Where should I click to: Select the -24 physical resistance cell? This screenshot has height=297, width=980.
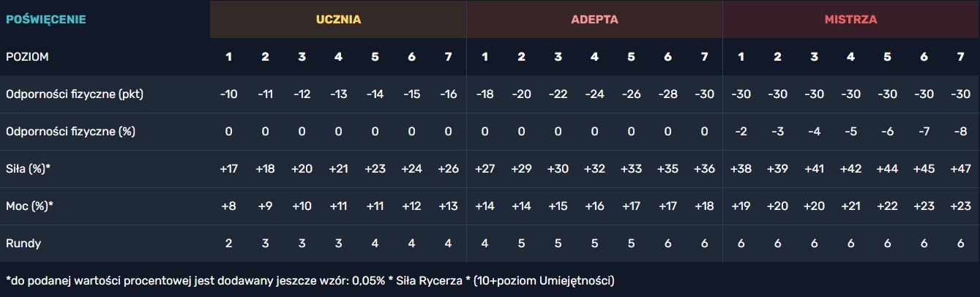pos(594,94)
